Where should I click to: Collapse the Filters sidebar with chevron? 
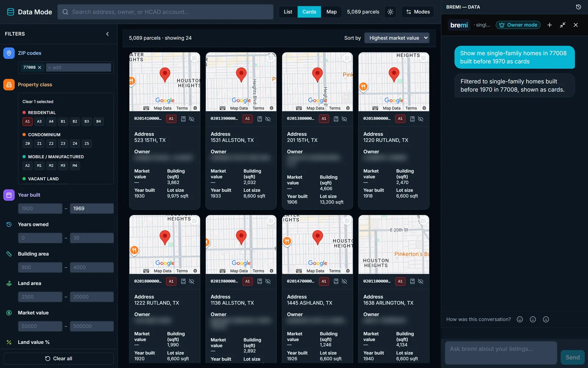[x=107, y=34]
